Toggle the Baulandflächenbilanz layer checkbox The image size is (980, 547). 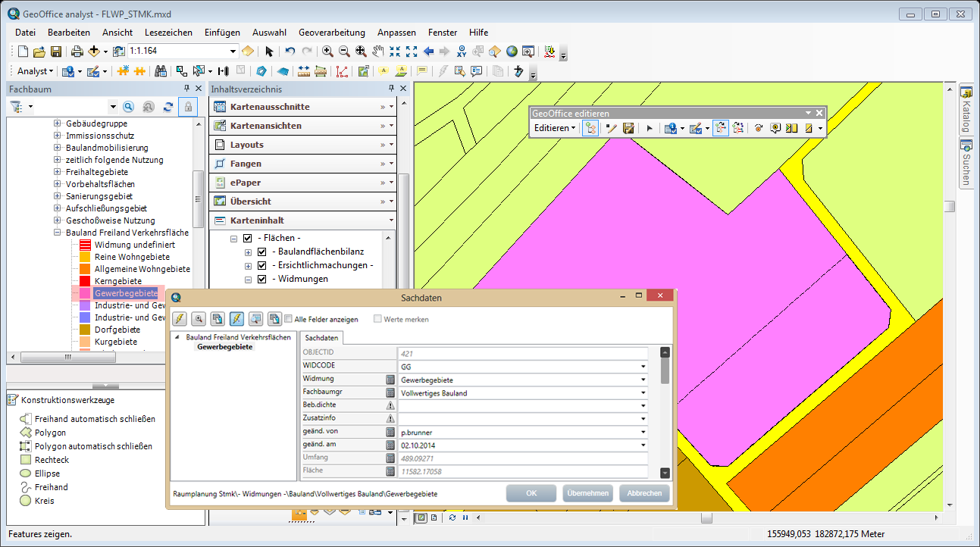pyautogui.click(x=261, y=252)
